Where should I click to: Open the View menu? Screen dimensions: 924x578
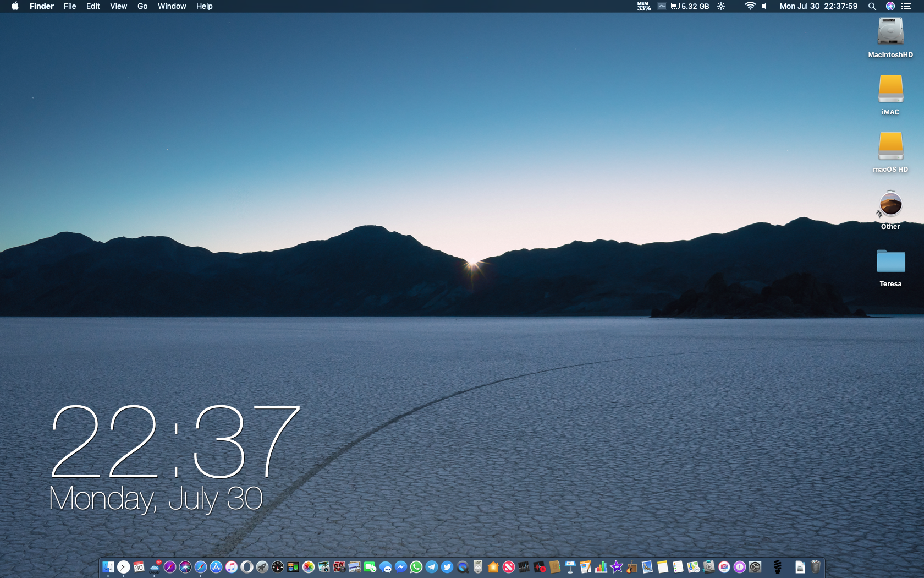pos(118,6)
